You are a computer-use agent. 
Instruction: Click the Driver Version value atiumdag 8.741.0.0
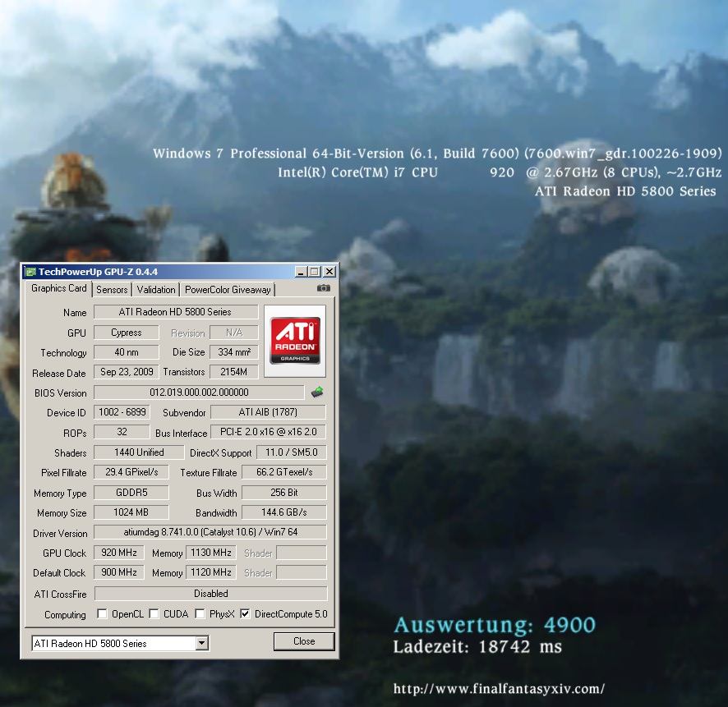coord(210,532)
